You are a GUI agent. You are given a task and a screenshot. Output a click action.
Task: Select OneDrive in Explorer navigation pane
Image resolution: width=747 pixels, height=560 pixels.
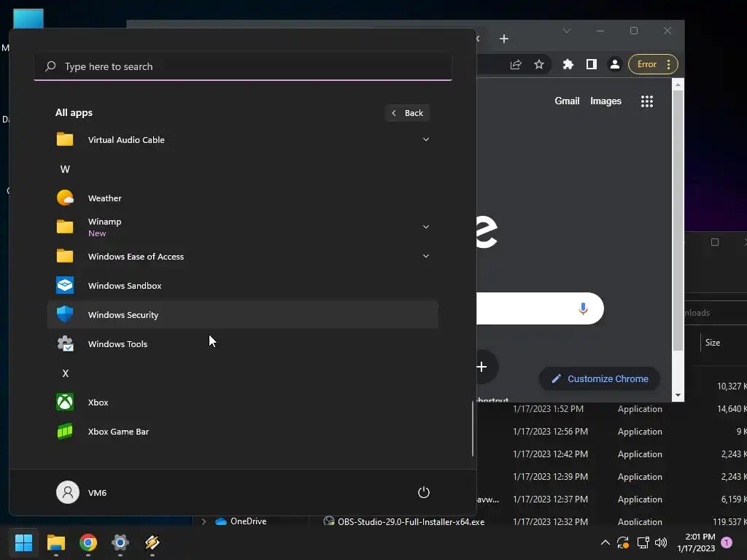pos(248,521)
